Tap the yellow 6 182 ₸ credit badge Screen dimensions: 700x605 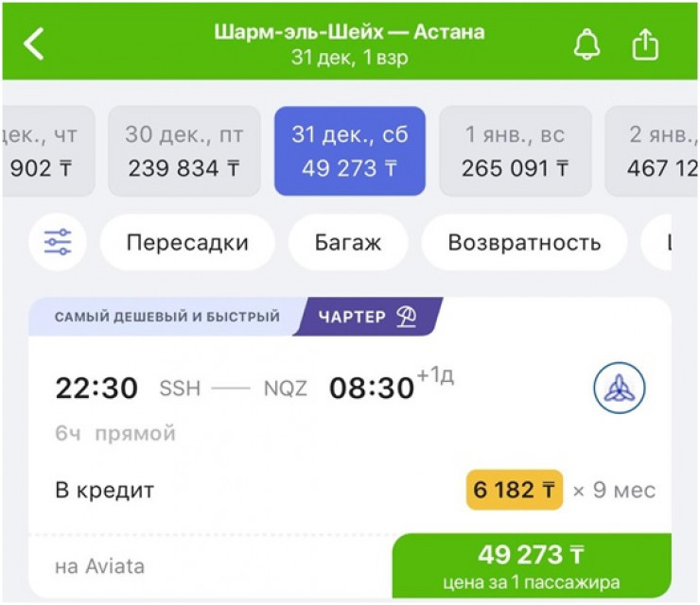coord(514,491)
